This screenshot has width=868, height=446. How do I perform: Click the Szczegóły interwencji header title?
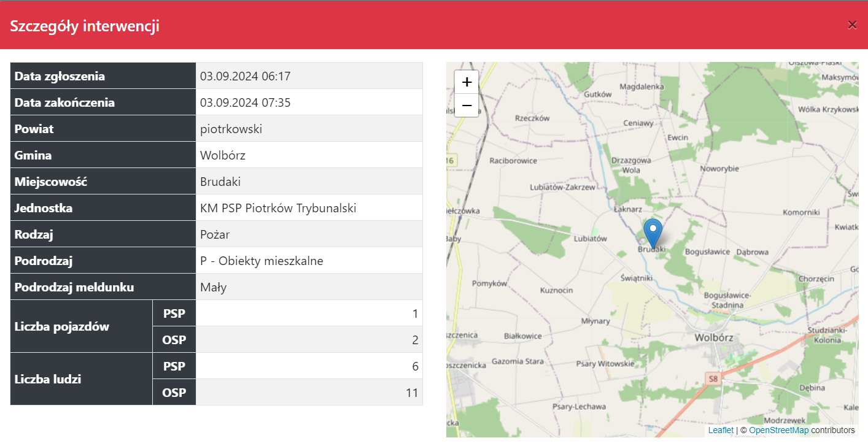tap(85, 26)
